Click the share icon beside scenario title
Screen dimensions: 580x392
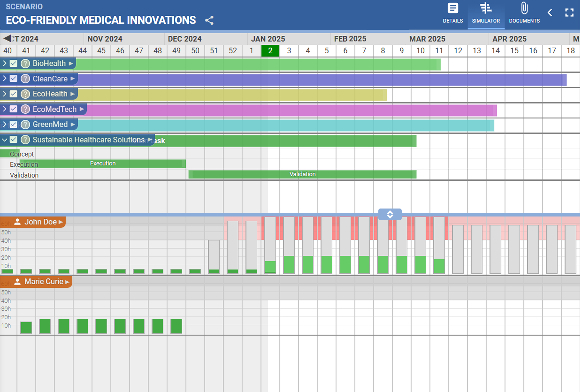click(209, 20)
